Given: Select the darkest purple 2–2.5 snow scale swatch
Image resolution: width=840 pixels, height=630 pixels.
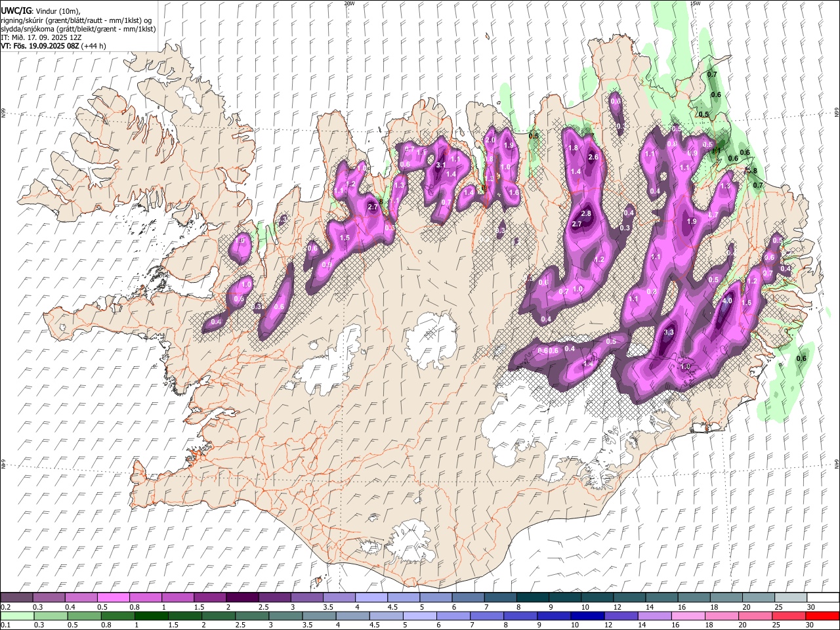Looking at the screenshot, I should pyautogui.click(x=242, y=598).
